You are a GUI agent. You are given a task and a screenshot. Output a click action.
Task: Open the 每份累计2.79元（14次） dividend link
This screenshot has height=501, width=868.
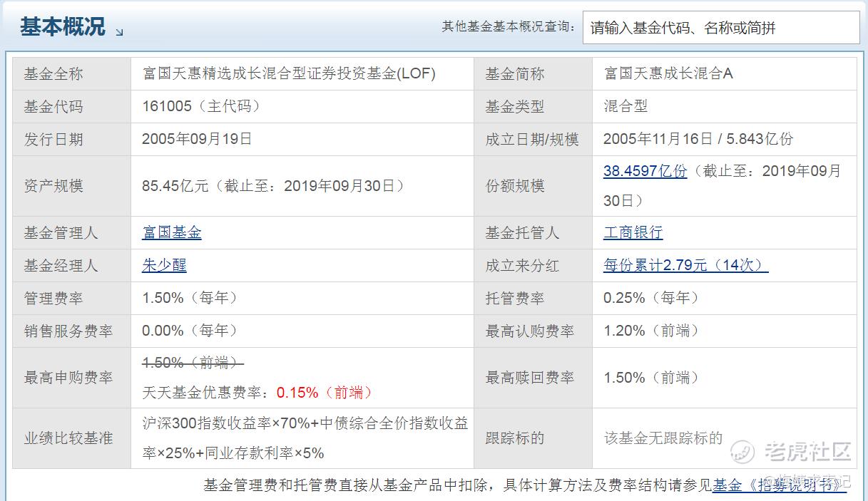[x=685, y=265]
